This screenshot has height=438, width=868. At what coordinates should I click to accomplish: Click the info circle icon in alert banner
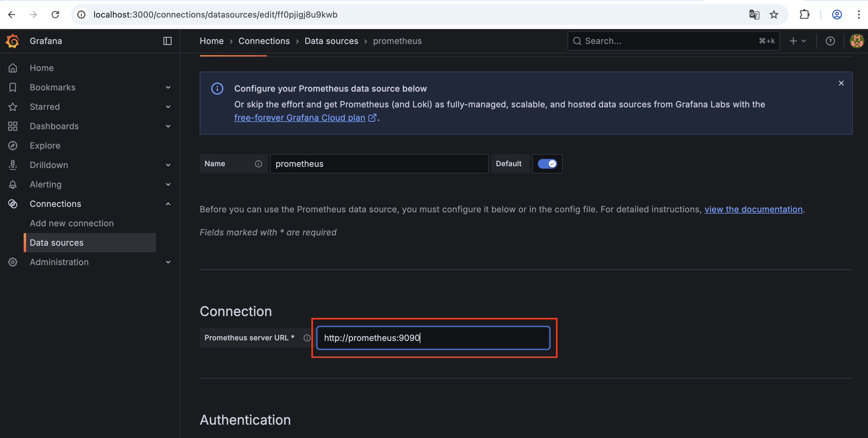click(x=217, y=89)
